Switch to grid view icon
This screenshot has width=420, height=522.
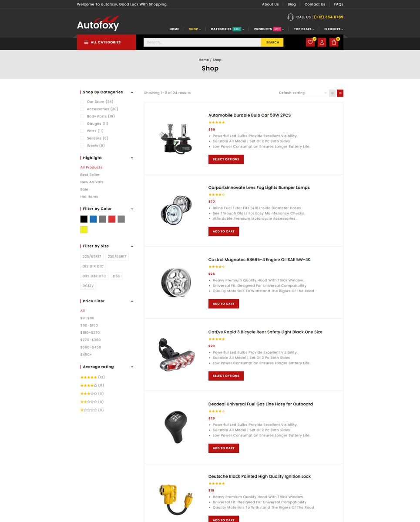tap(333, 93)
